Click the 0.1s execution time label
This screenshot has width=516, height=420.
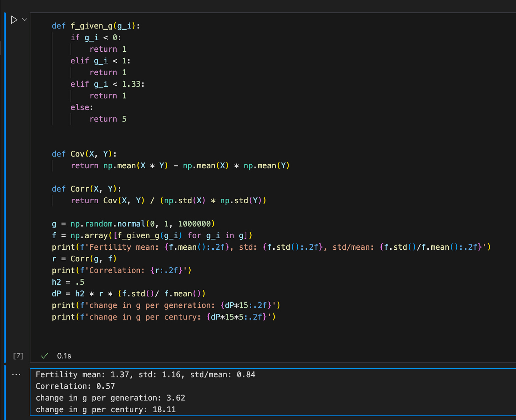pyautogui.click(x=64, y=356)
